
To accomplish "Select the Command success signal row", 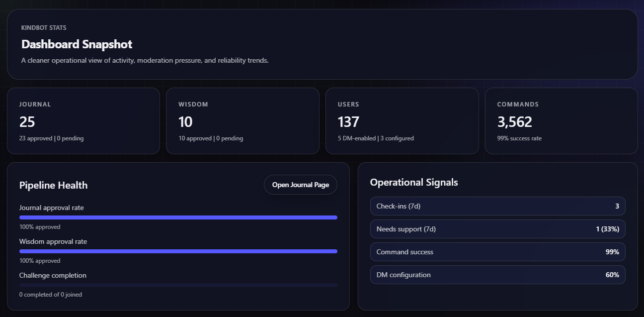I will coord(497,252).
